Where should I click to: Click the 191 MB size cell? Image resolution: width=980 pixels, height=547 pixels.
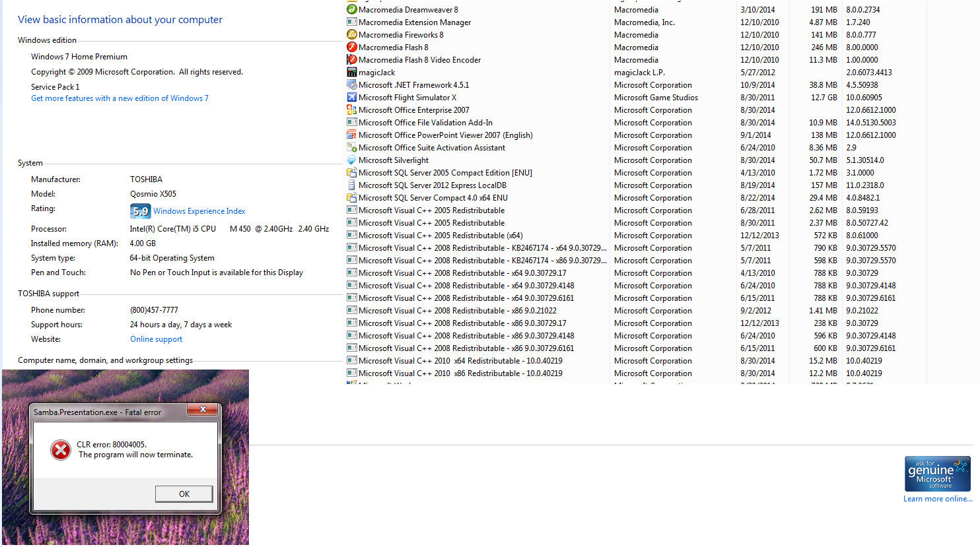pyautogui.click(x=824, y=9)
